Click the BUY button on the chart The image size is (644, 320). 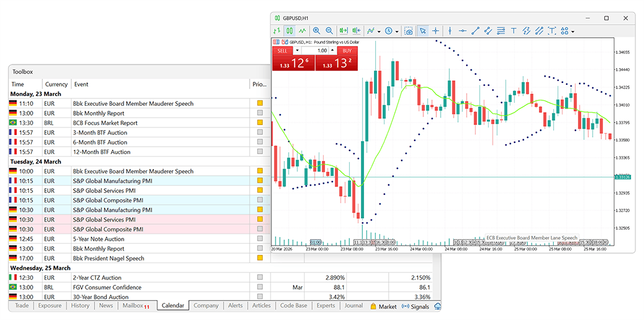347,51
